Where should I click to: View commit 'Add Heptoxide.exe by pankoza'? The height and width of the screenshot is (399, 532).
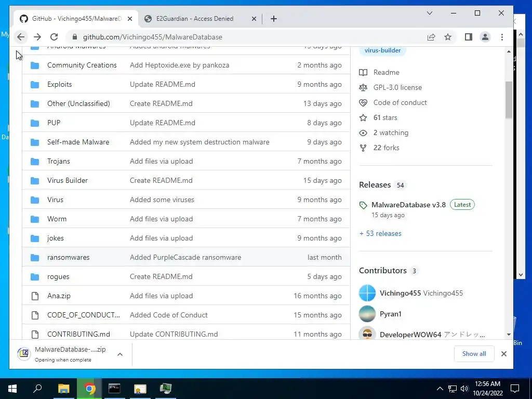pos(179,65)
